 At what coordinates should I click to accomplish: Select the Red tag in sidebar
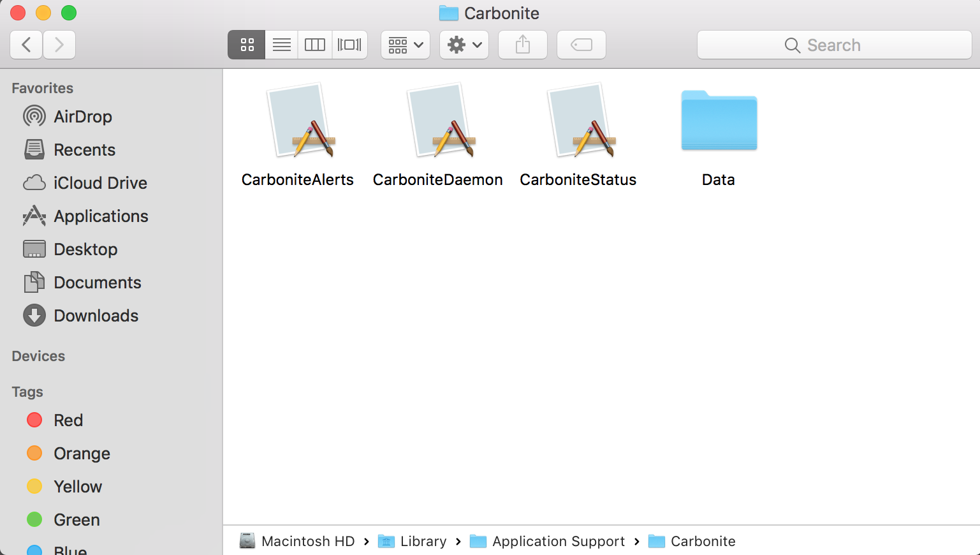(68, 420)
